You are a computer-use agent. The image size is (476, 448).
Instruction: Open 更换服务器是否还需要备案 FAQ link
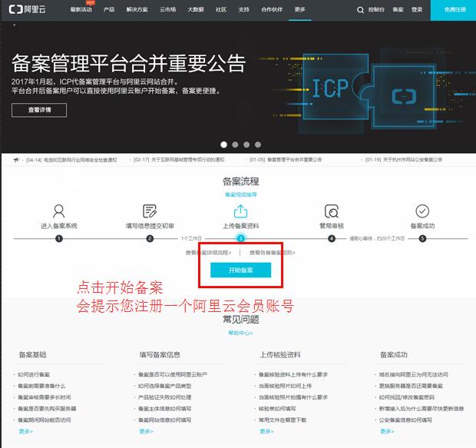point(411,386)
